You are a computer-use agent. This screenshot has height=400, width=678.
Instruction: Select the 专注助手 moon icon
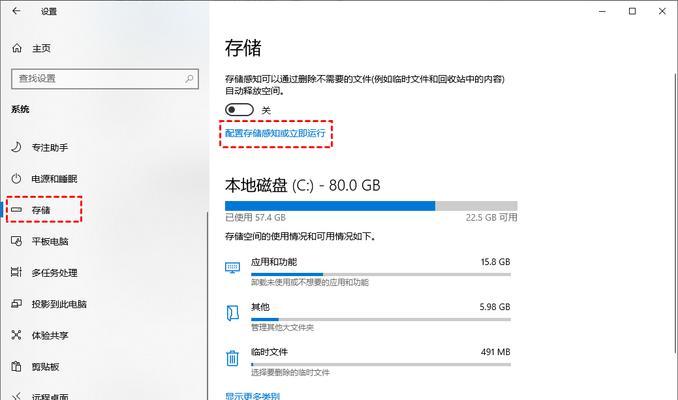pyautogui.click(x=16, y=147)
